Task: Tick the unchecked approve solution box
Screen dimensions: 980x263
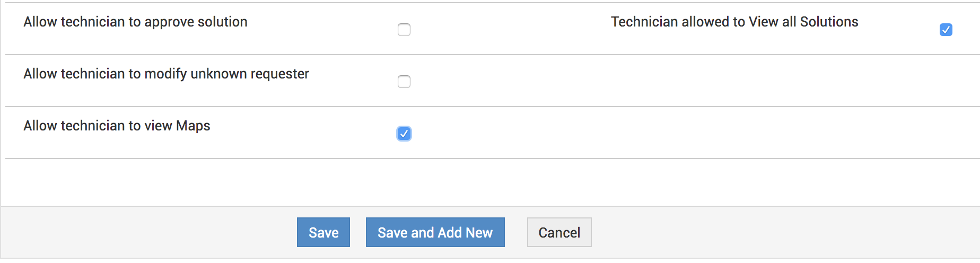Action: coord(404,30)
